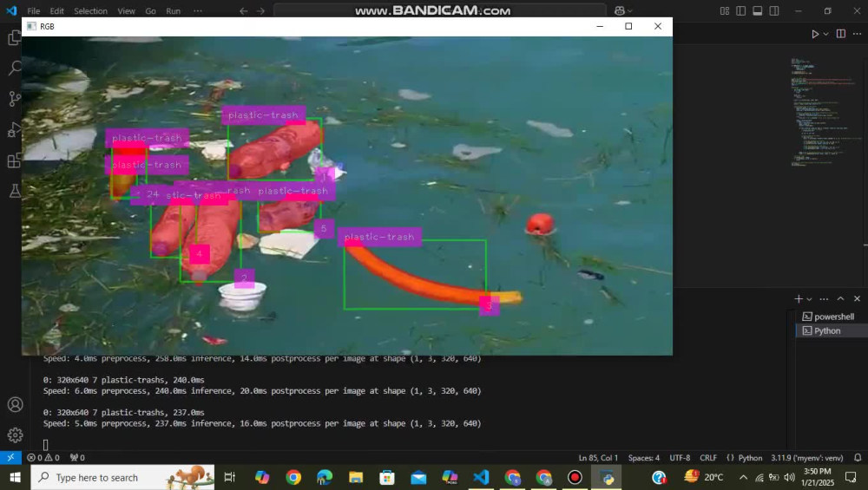Toggle the bottom panel visibility
The width and height of the screenshot is (868, 490).
click(x=757, y=10)
